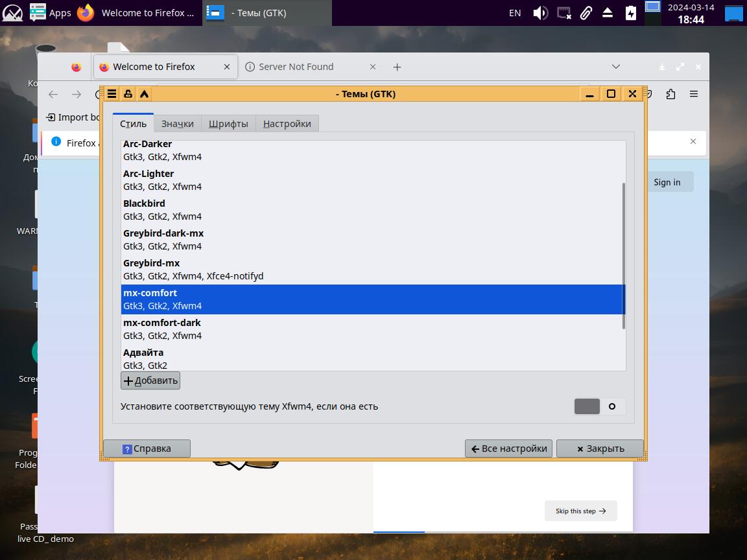Click the shade (roll up) arrow icon in Темы titlebar
Screen dimensions: 747x560
(144, 94)
